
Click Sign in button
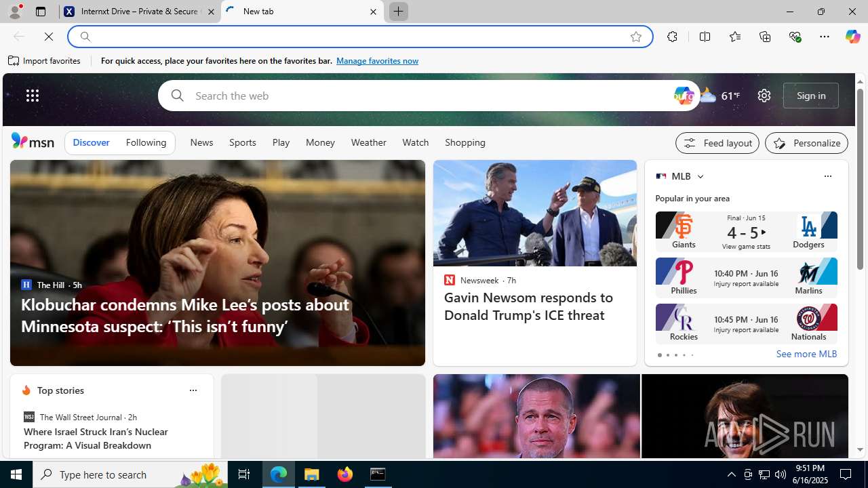click(x=811, y=96)
